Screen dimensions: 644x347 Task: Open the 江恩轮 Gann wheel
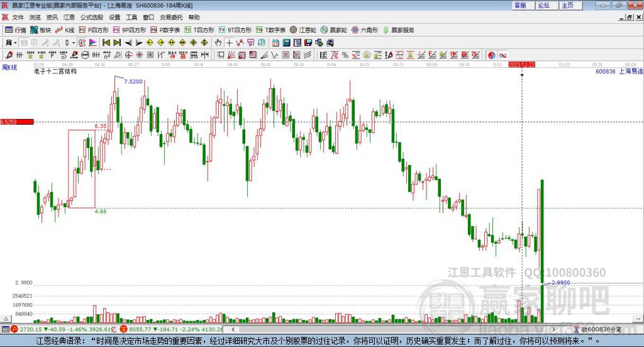pyautogui.click(x=303, y=30)
